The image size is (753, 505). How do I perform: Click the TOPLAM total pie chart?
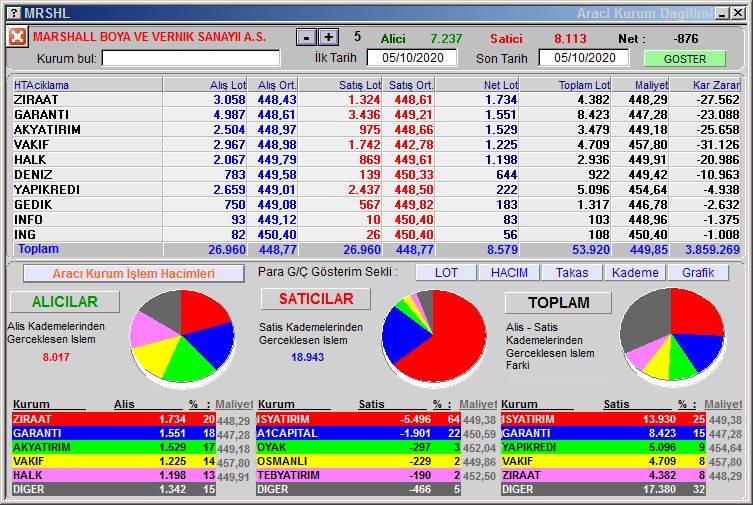coord(672,335)
